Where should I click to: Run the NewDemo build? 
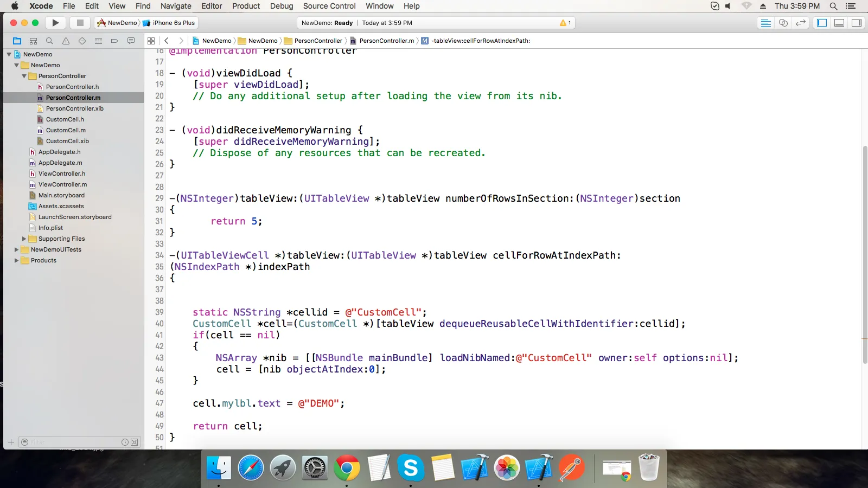[55, 23]
